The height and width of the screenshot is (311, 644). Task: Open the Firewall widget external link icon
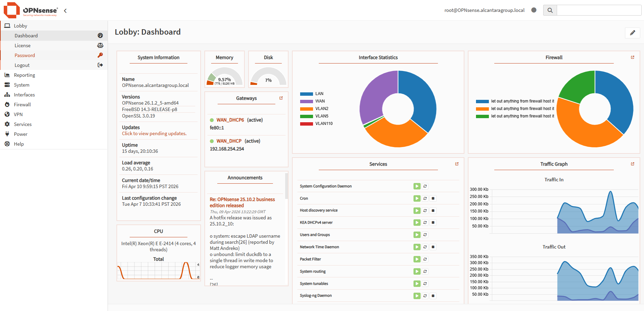click(632, 57)
